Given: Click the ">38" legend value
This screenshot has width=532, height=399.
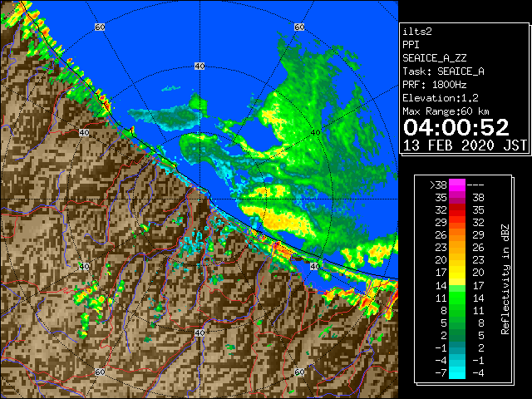Looking at the screenshot, I should coord(438,185).
